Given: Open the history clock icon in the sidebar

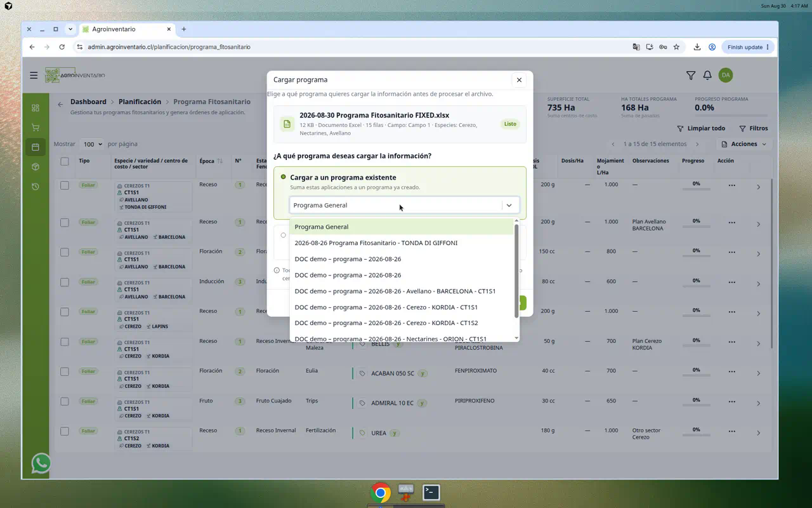Looking at the screenshot, I should pyautogui.click(x=36, y=187).
